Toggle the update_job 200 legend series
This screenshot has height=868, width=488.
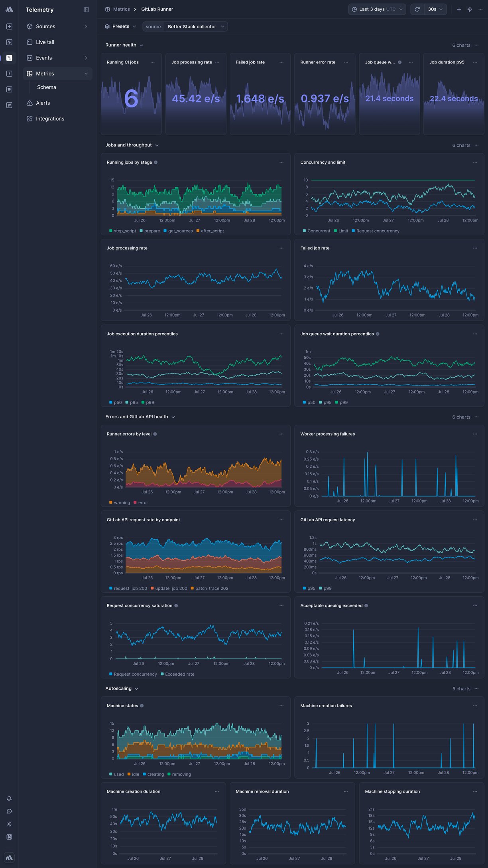coord(169,589)
